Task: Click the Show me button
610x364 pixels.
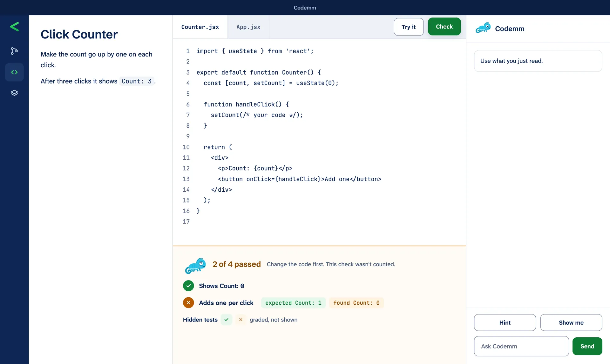Action: coord(571,322)
